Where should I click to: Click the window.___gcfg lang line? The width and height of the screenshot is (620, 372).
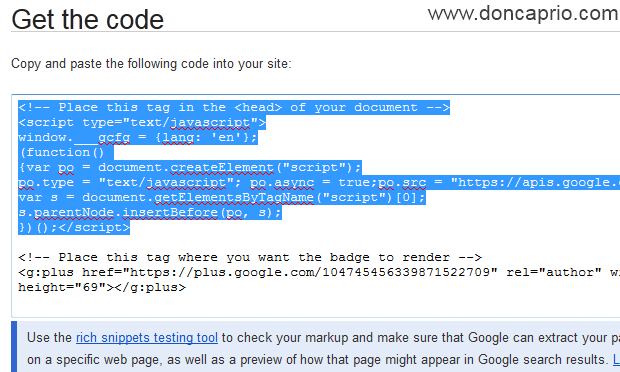138,138
